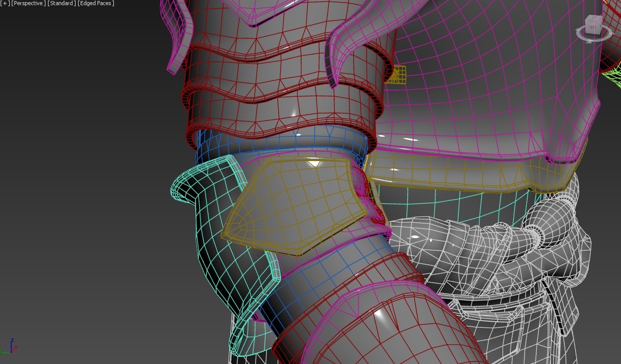Screen dimensions: 621x364
Task: Expand viewport options from the bracket labels row
Action: [4, 3]
